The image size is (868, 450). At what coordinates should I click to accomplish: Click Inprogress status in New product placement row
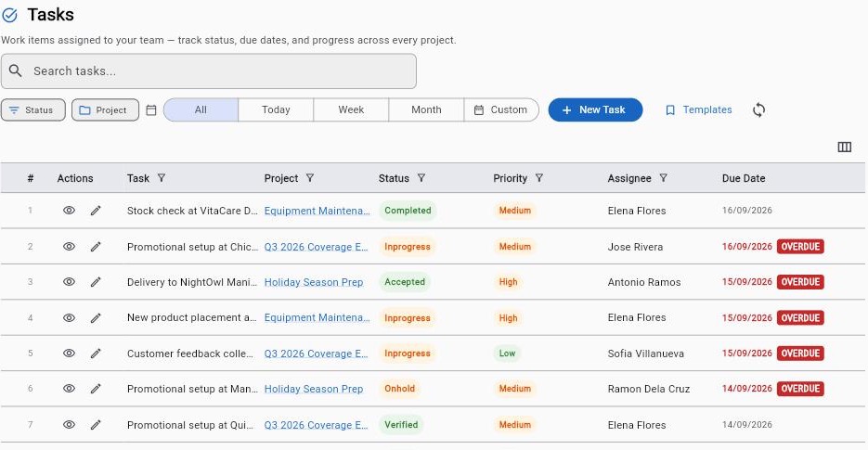click(x=407, y=317)
